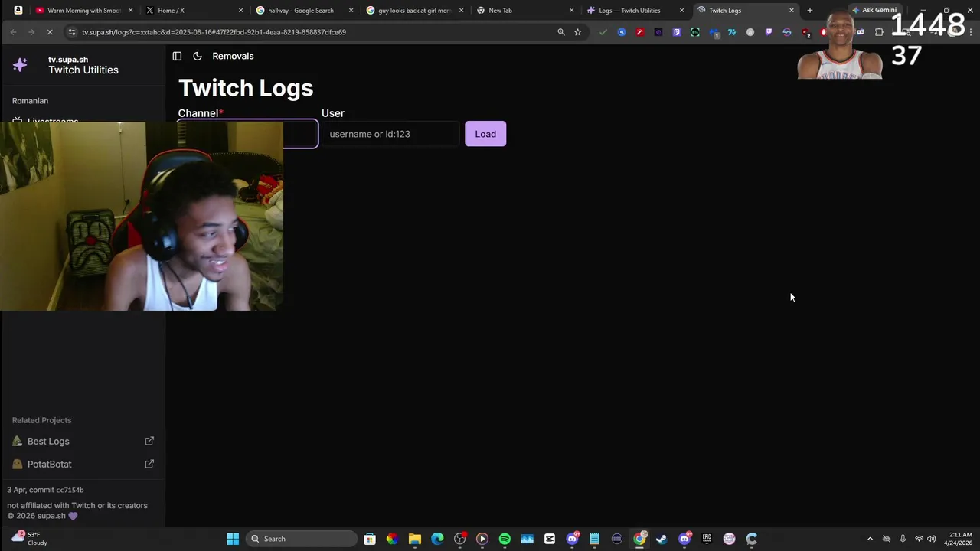Click Ask Gemini button
The height and width of the screenshot is (551, 980).
pyautogui.click(x=874, y=10)
